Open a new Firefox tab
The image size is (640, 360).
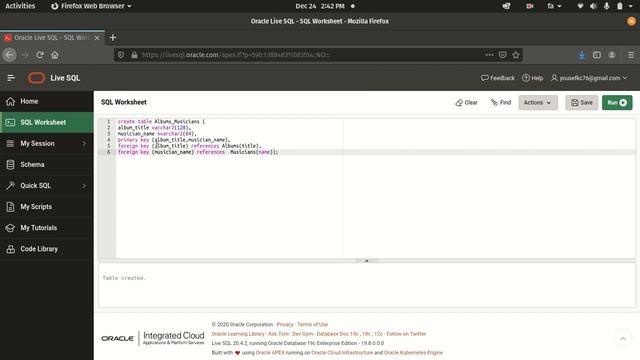click(113, 38)
